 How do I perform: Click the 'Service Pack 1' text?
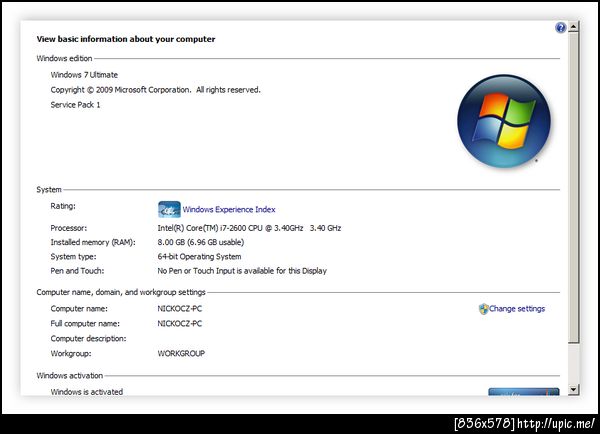(x=75, y=105)
